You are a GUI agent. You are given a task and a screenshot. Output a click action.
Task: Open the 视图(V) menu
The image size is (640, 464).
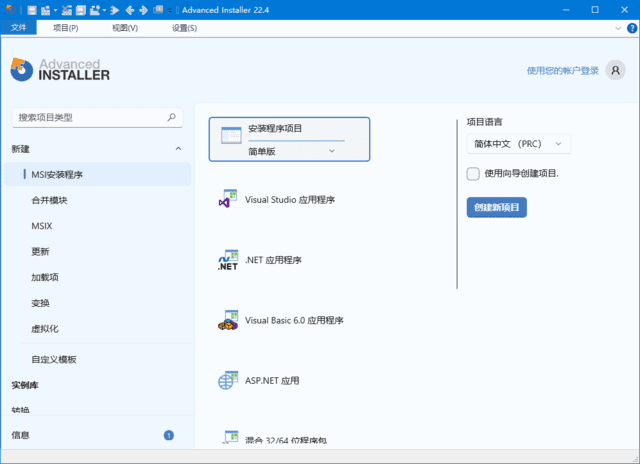coord(125,28)
